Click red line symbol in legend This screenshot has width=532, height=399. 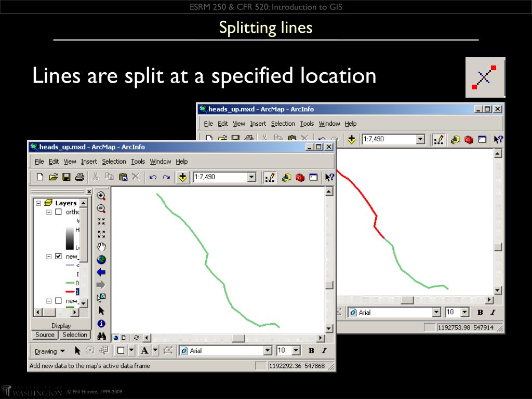(x=70, y=291)
